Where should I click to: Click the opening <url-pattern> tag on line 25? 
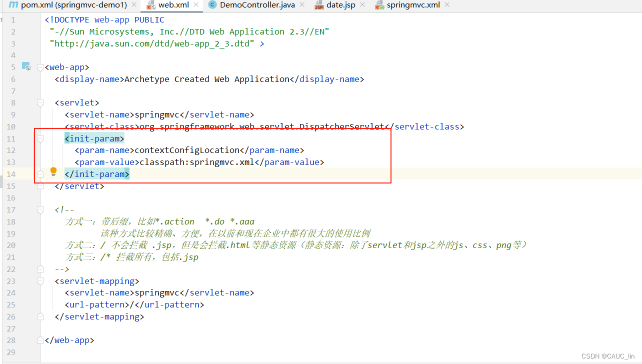tap(97, 304)
